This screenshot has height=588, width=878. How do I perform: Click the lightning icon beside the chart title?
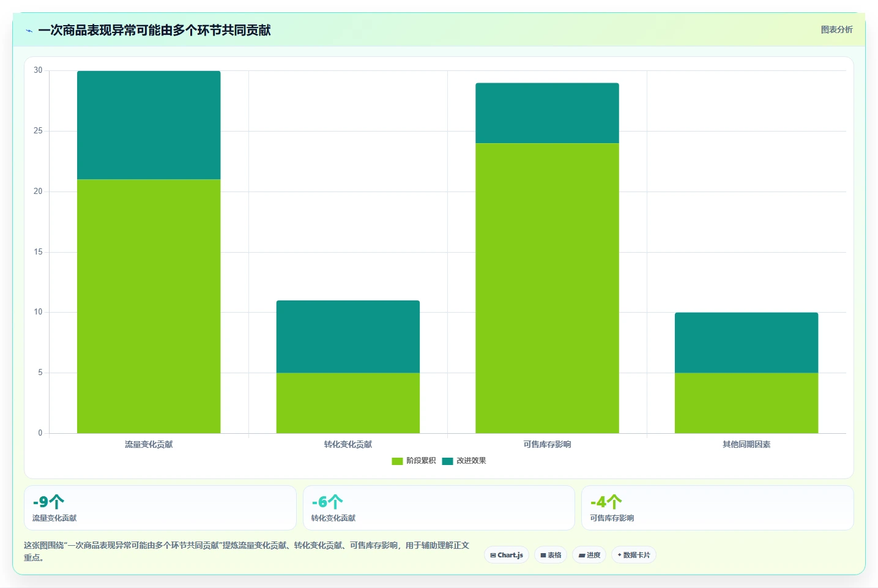click(x=29, y=31)
